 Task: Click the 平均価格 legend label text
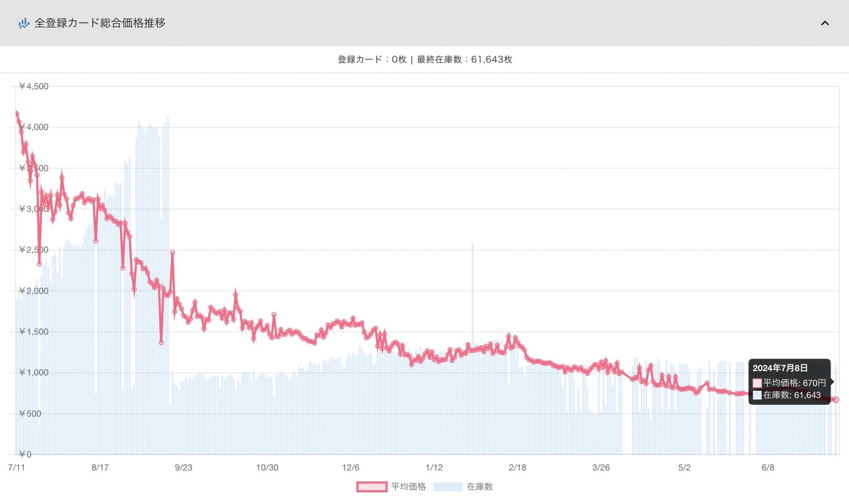coord(408,487)
